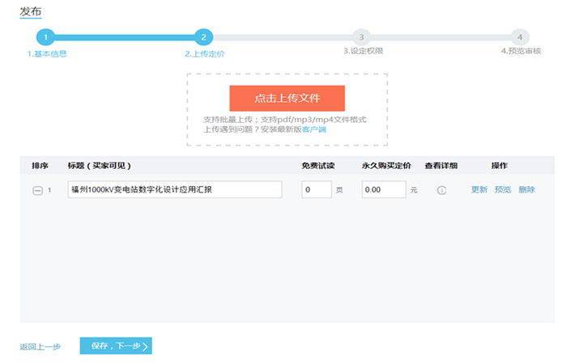
Task: Click the document title input field
Action: click(x=175, y=189)
